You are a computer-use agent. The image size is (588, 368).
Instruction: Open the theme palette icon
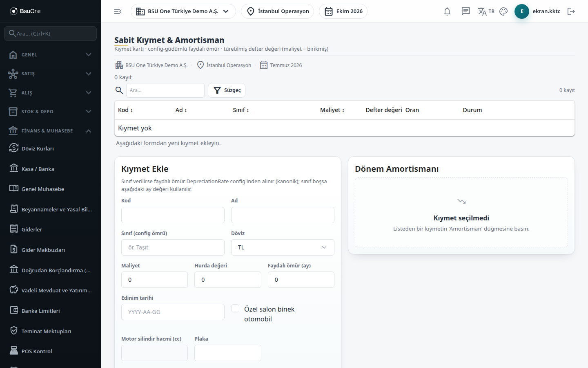pos(503,11)
